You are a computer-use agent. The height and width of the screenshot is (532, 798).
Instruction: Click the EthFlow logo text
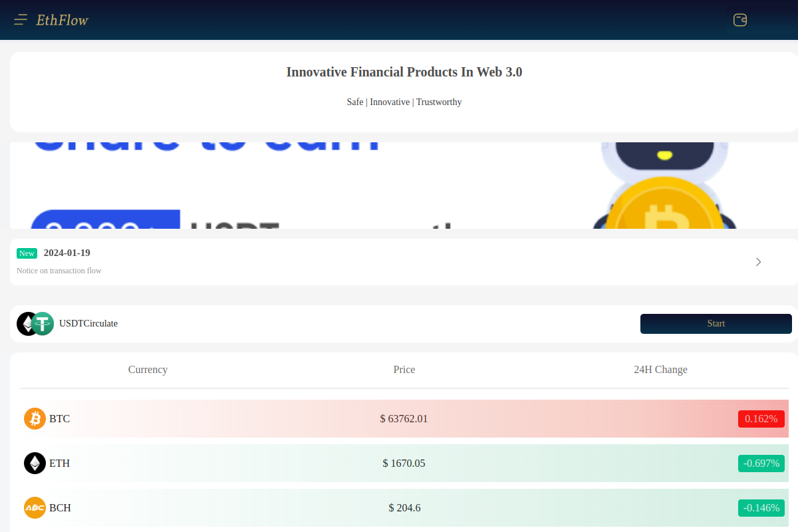coord(63,20)
